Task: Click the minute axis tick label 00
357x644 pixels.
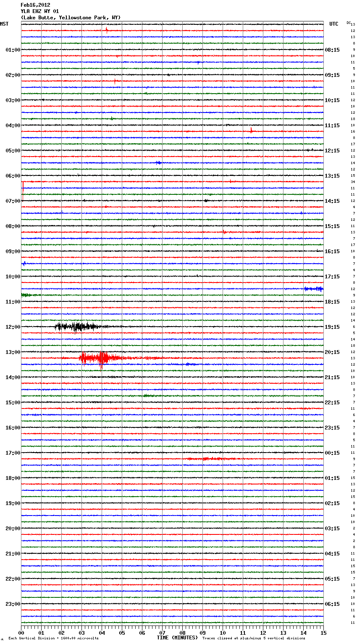Action: pos(21,632)
